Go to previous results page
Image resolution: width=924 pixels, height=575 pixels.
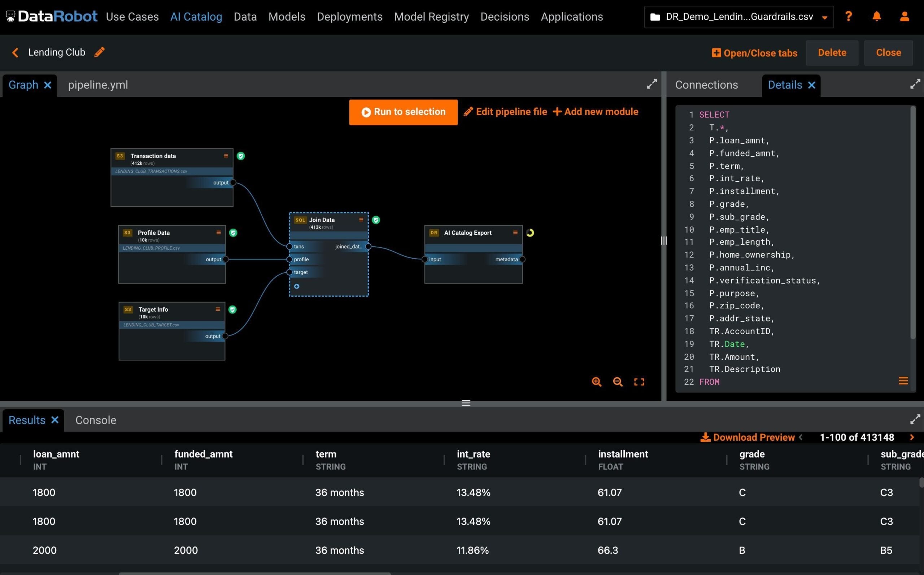coord(801,437)
